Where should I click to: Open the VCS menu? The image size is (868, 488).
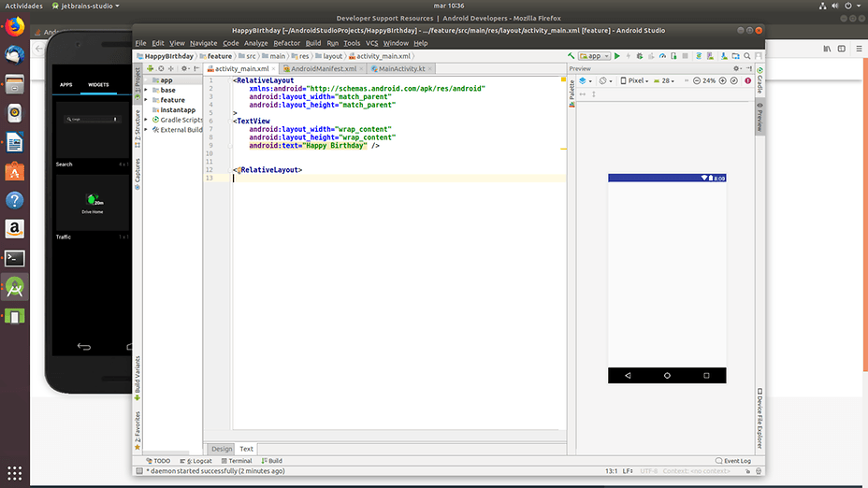point(371,43)
